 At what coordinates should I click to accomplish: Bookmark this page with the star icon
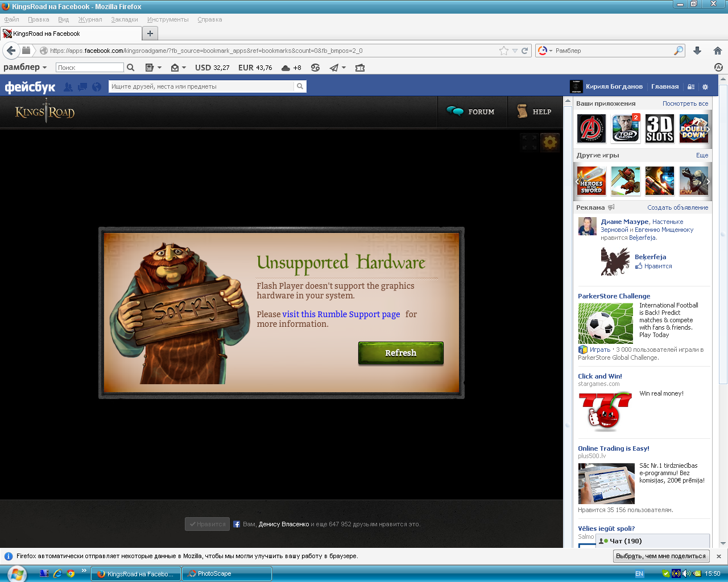(x=504, y=51)
